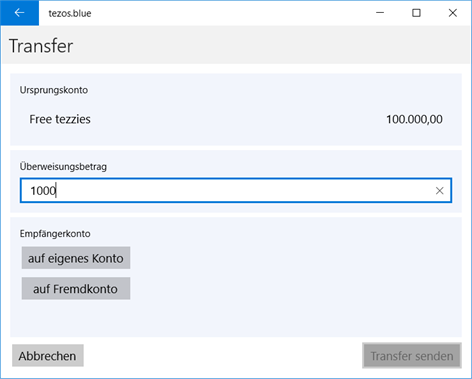The width and height of the screenshot is (472, 379).
Task: Click the blank area below the "auf Fremdkonto" button
Action: 236,318
